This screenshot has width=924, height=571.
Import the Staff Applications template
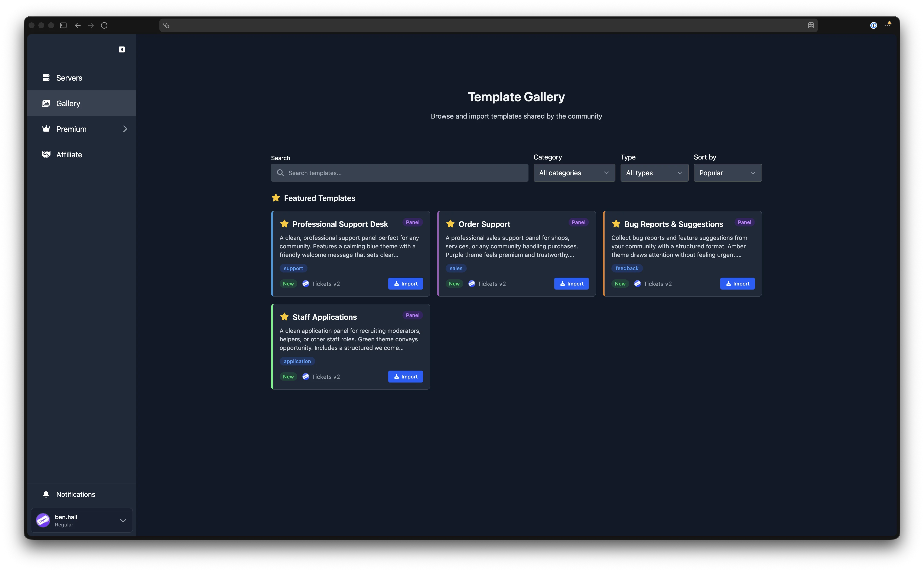point(405,377)
